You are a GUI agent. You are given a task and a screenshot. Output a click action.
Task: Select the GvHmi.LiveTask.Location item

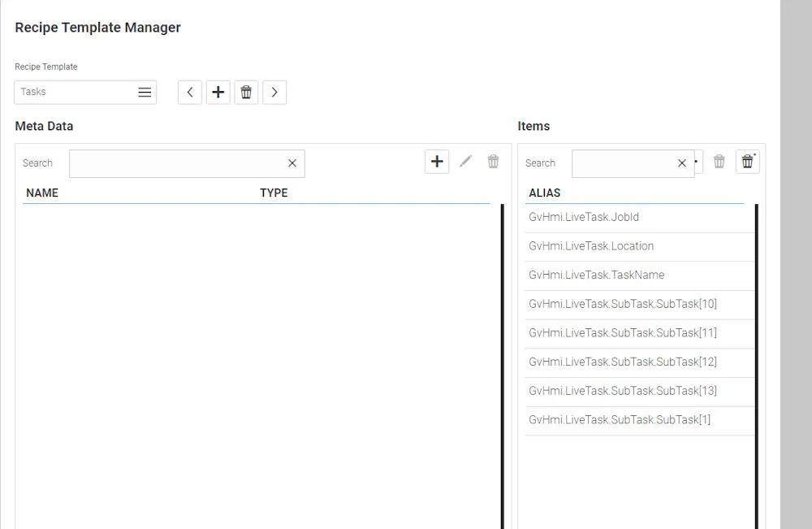(x=640, y=247)
